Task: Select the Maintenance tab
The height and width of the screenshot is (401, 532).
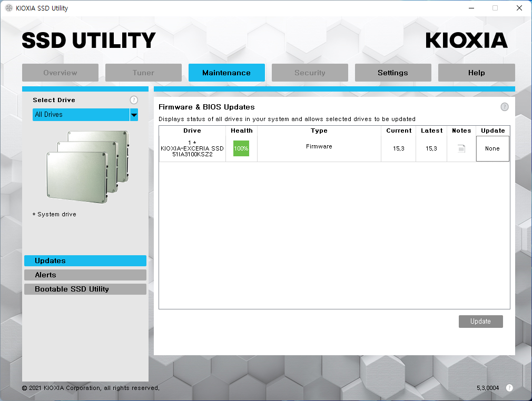Action: (226, 73)
